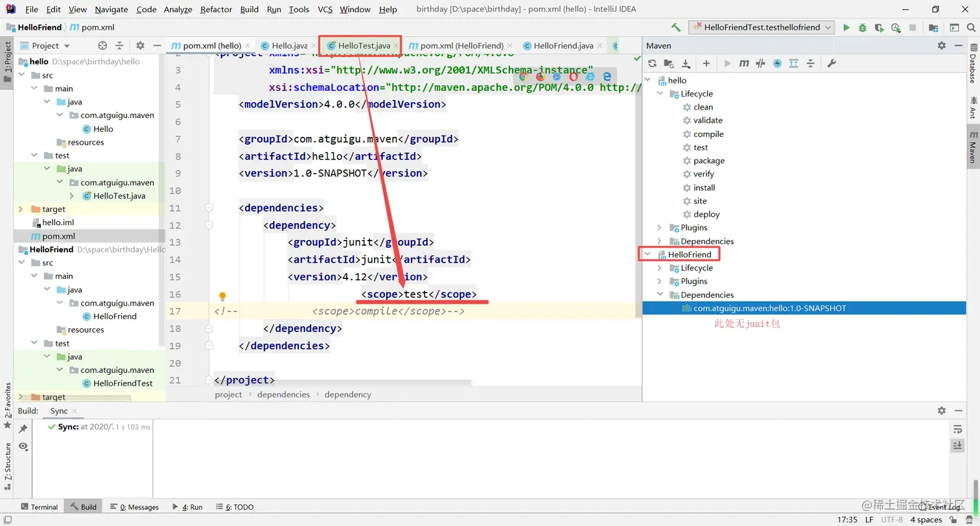Expand the HelloTest.java node in Project tree
The height and width of the screenshot is (526, 980).
click(72, 196)
